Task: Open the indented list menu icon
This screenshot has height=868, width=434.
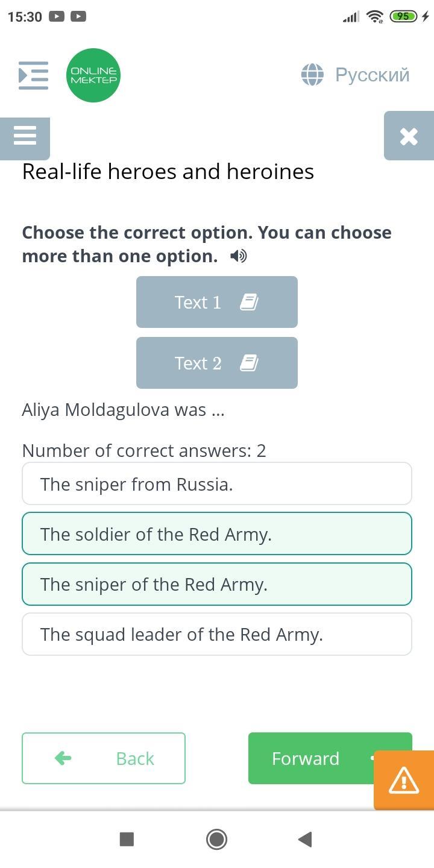Action: point(33,75)
